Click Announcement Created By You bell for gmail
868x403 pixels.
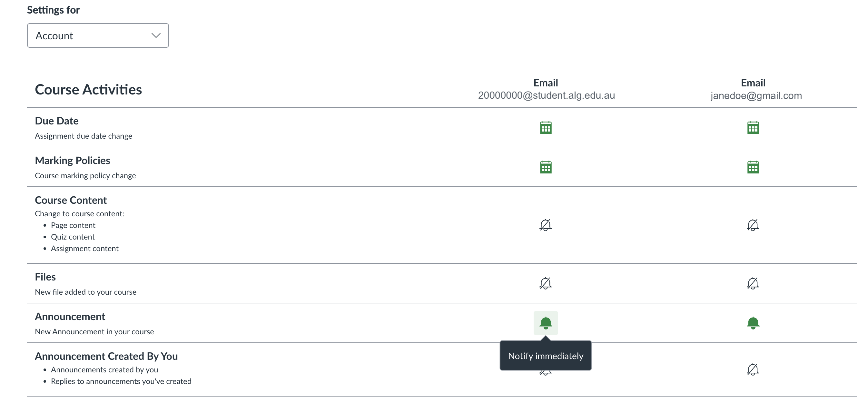pyautogui.click(x=753, y=369)
